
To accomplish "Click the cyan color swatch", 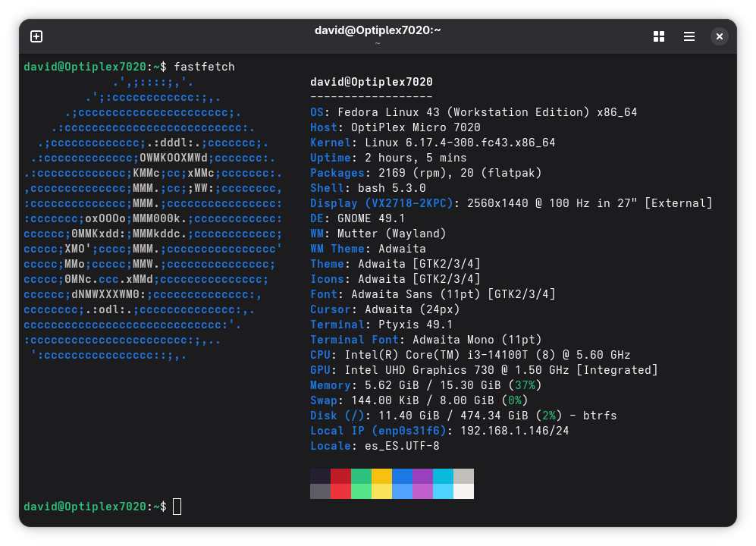I will coord(442,483).
